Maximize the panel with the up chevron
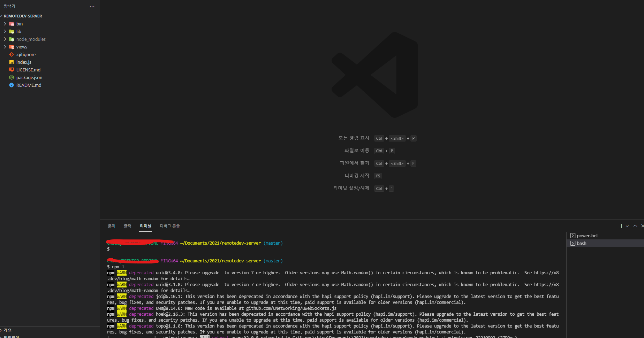Screen dimensions: 644x338 [635, 226]
